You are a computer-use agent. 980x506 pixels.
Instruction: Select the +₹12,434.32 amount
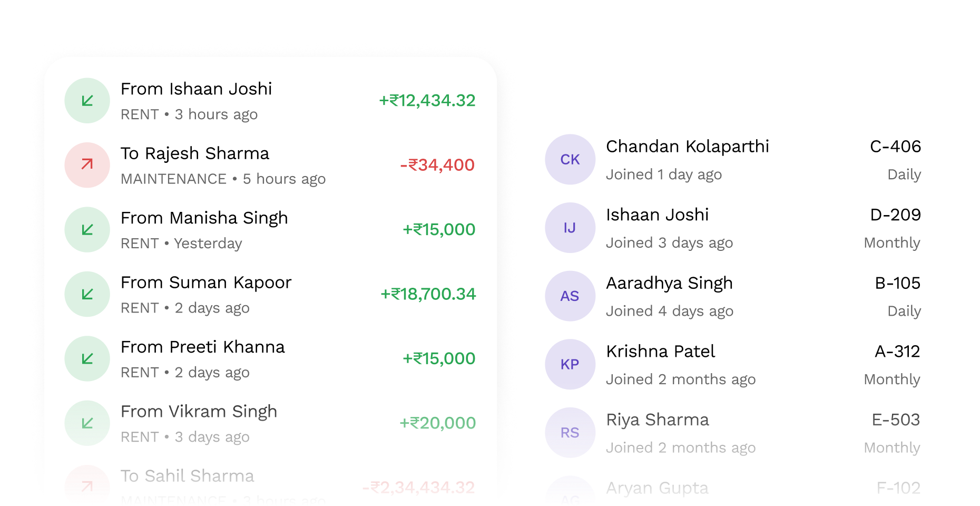point(427,101)
